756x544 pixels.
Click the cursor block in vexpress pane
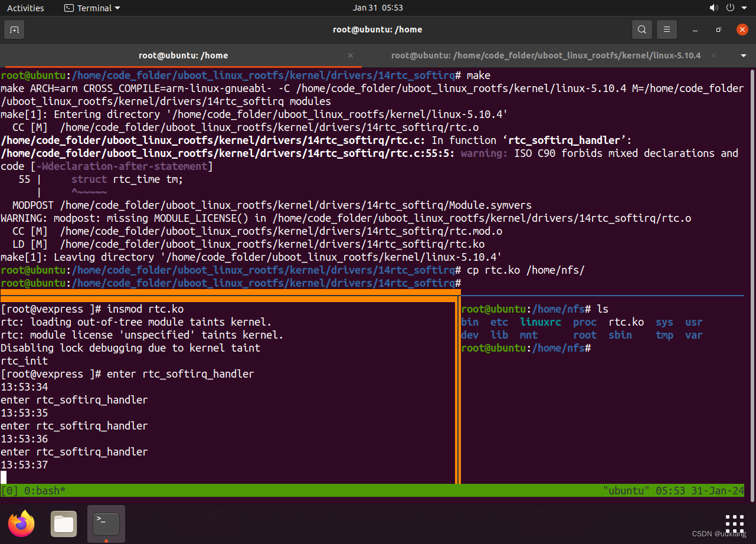[x=4, y=477]
